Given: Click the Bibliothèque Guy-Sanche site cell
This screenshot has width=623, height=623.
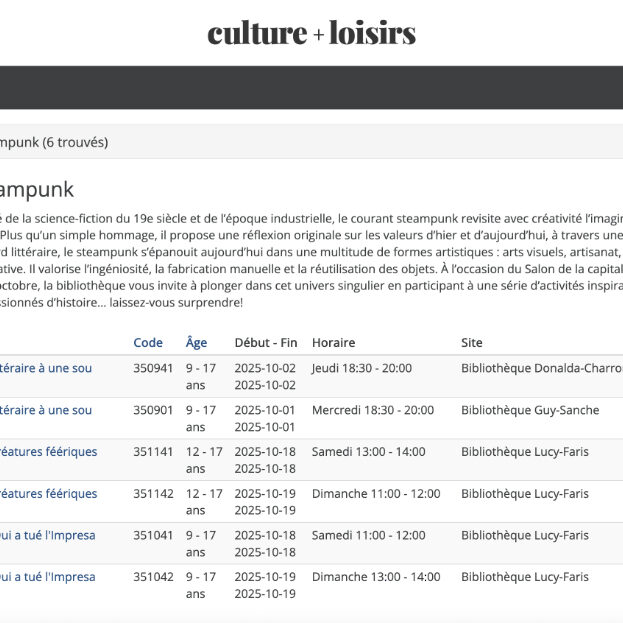Looking at the screenshot, I should click(530, 410).
